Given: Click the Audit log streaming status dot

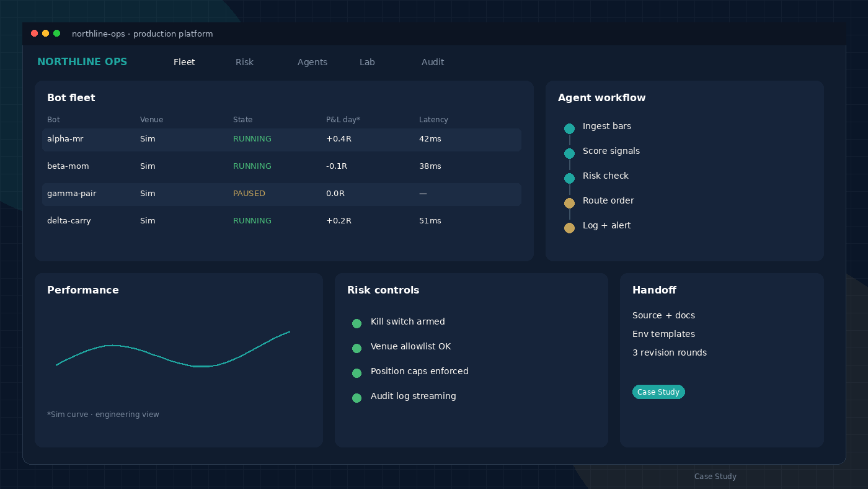Looking at the screenshot, I should click(356, 398).
